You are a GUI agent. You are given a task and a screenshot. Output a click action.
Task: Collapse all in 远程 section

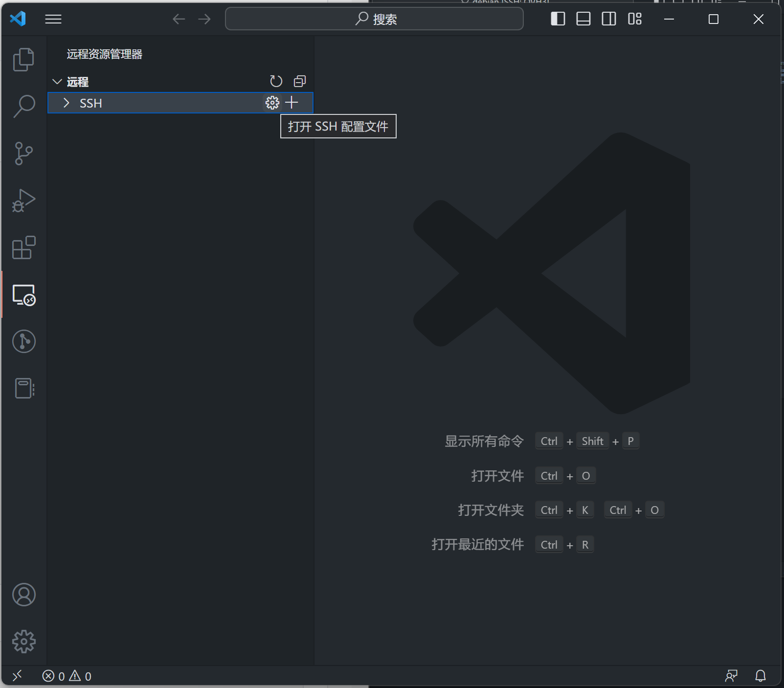tap(300, 81)
